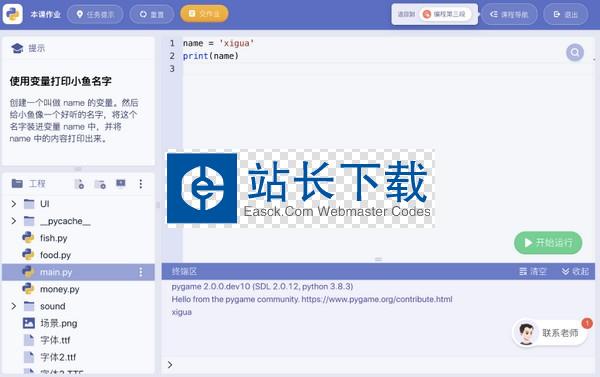
Task: Click the Python icon beside money.py
Action: click(x=28, y=289)
